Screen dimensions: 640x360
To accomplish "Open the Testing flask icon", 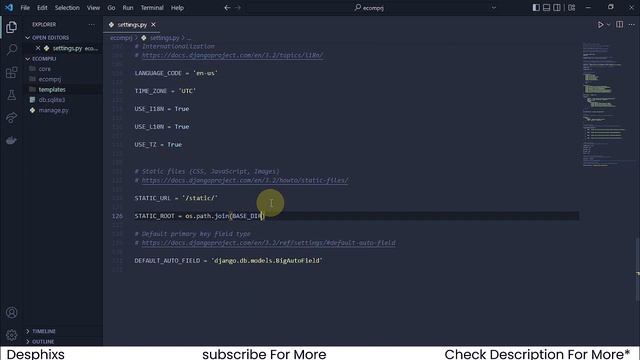I will pos(11,95).
